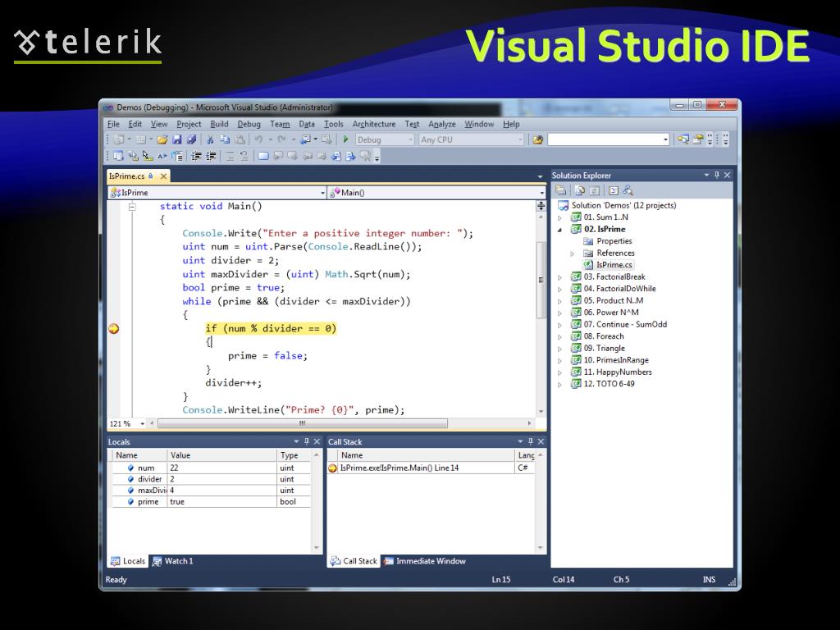The width and height of the screenshot is (840, 630).
Task: Click the Open File folder icon
Action: point(162,139)
